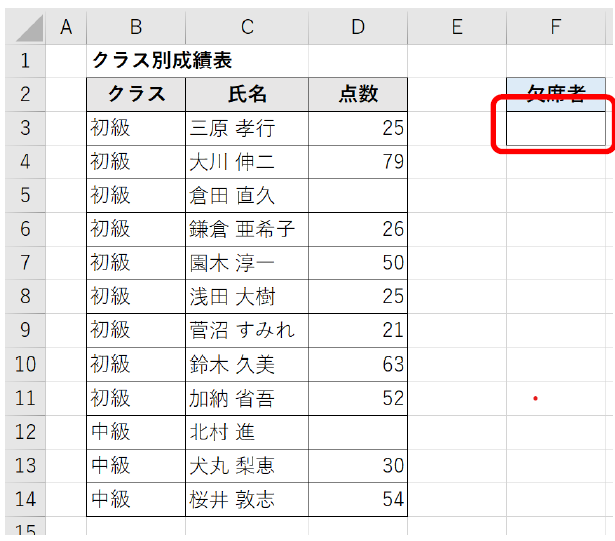Screen dimensions: 615x541
Task: Click the select-all corner of the sheet
Action: pyautogui.click(x=24, y=26)
